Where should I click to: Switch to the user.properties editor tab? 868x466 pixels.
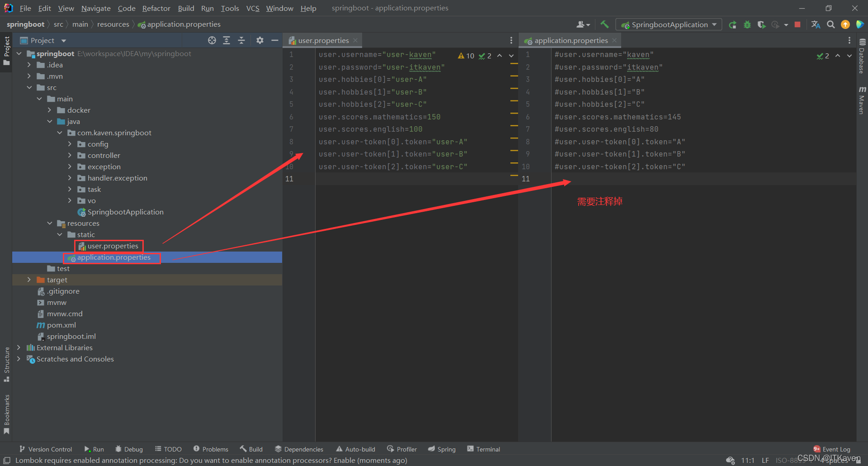coord(322,40)
